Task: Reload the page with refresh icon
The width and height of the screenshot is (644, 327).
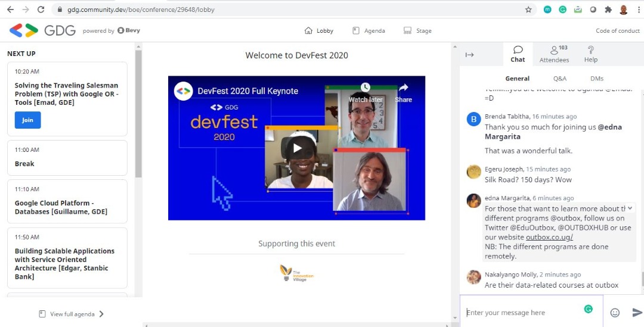Action: pyautogui.click(x=41, y=10)
